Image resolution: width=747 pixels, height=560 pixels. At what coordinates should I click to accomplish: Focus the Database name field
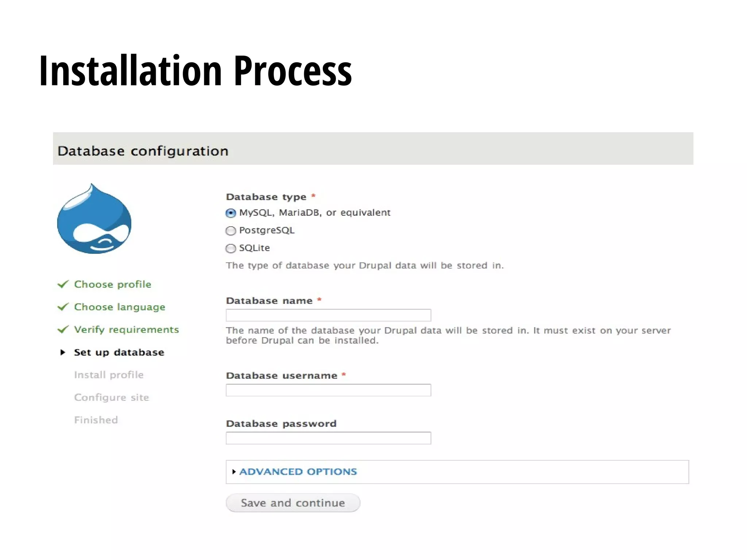pos(328,315)
